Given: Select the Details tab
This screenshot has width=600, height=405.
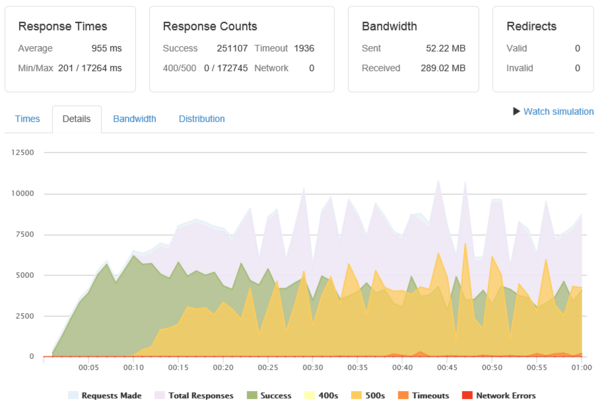Looking at the screenshot, I should point(77,119).
